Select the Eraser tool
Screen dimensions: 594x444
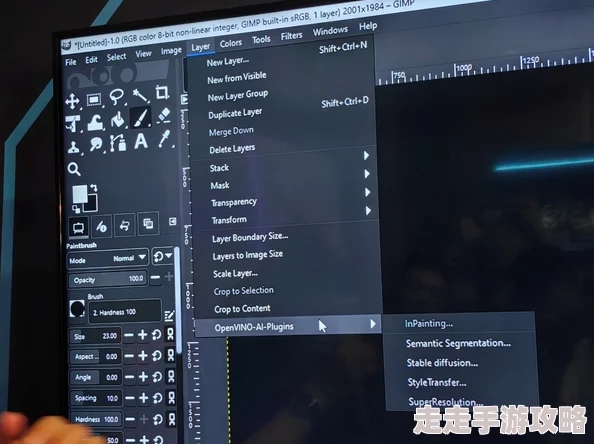tap(164, 115)
